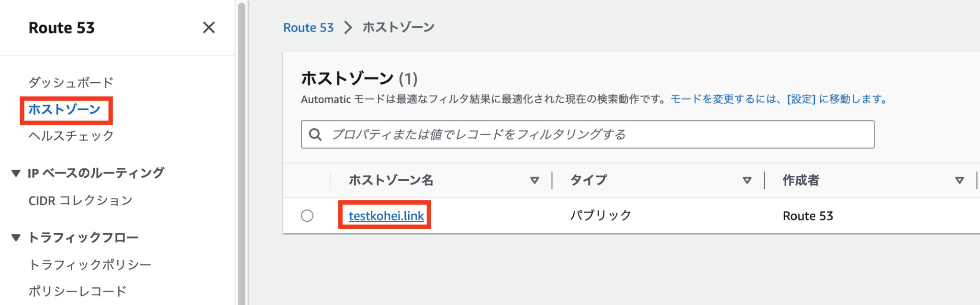Open the sort dropdown on 作成者 column
The height and width of the screenshot is (305, 980).
point(960,180)
